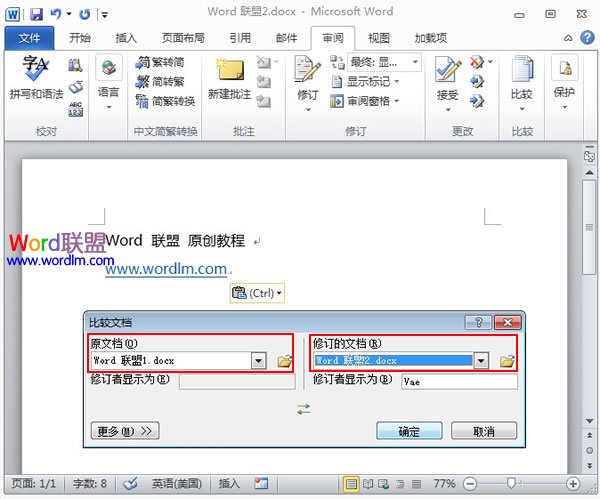600x499 pixels.
Task: Click the Delete Comment icon
Action: coord(264,62)
